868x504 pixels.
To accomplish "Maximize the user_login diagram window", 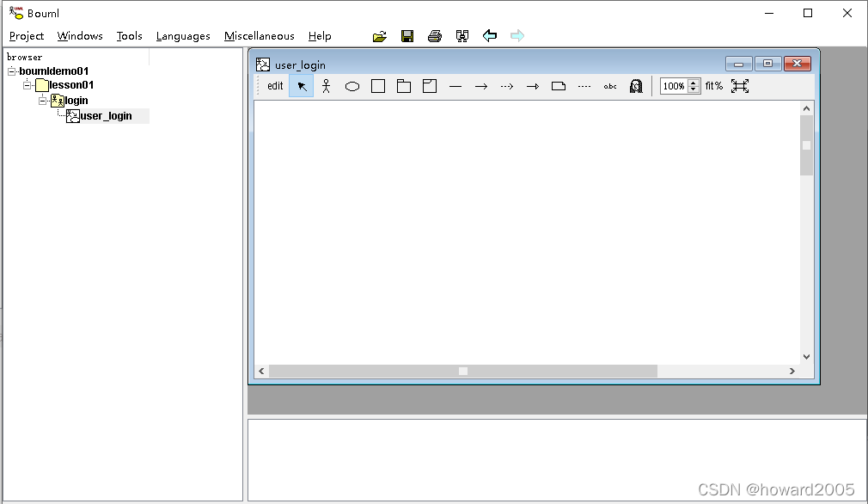I will pos(767,64).
